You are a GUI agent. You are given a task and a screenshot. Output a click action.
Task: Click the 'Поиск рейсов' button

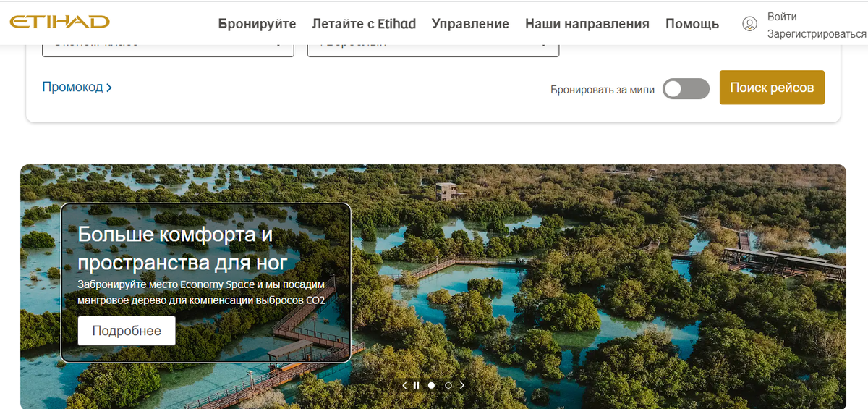click(x=772, y=88)
